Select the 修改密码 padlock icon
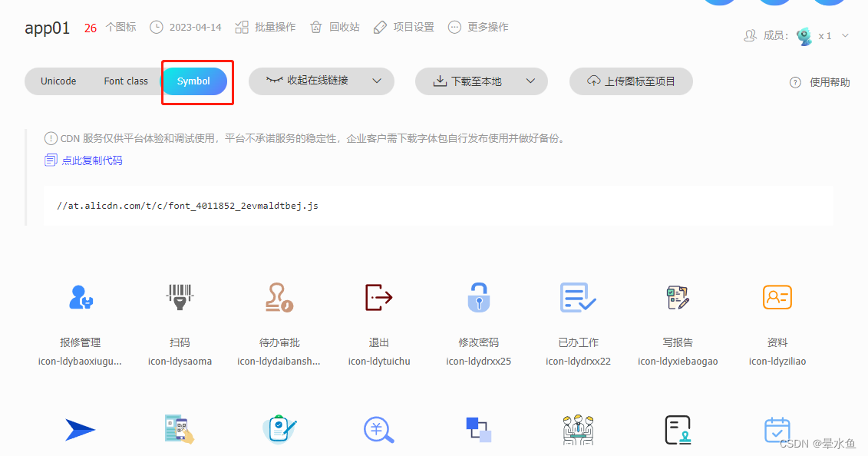 478,298
